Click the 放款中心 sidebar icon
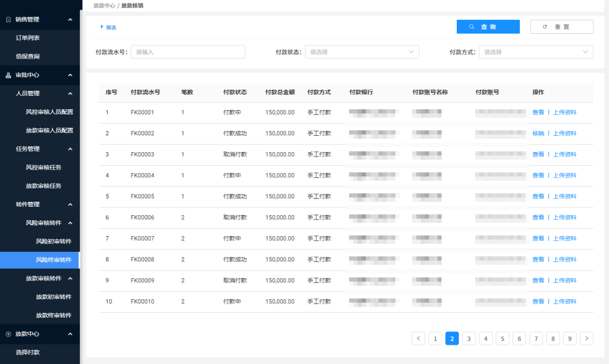 pos(7,334)
